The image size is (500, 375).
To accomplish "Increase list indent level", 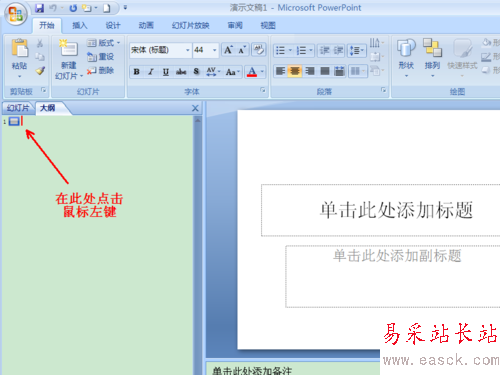I will tap(338, 51).
